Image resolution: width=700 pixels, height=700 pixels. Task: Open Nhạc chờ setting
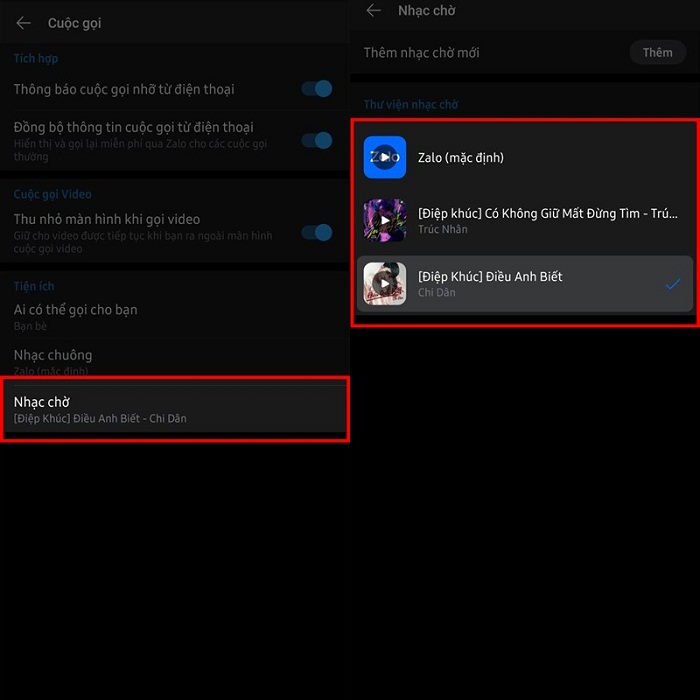[x=175, y=408]
